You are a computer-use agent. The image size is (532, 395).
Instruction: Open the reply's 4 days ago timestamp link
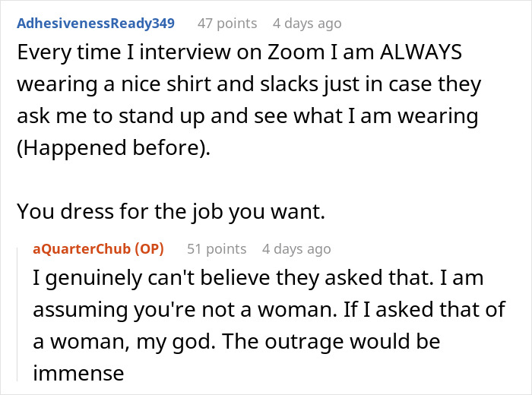[x=296, y=249]
